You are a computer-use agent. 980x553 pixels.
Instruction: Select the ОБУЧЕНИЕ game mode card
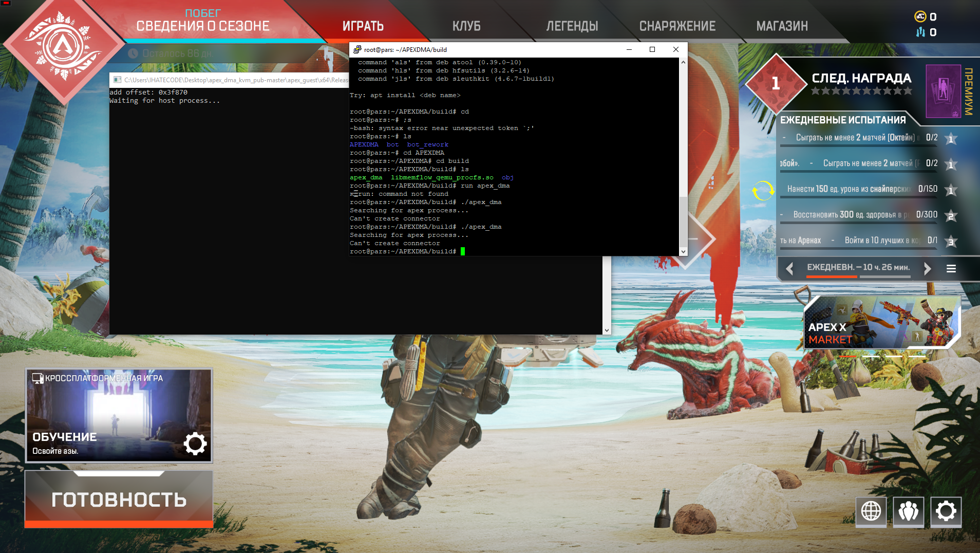click(119, 415)
